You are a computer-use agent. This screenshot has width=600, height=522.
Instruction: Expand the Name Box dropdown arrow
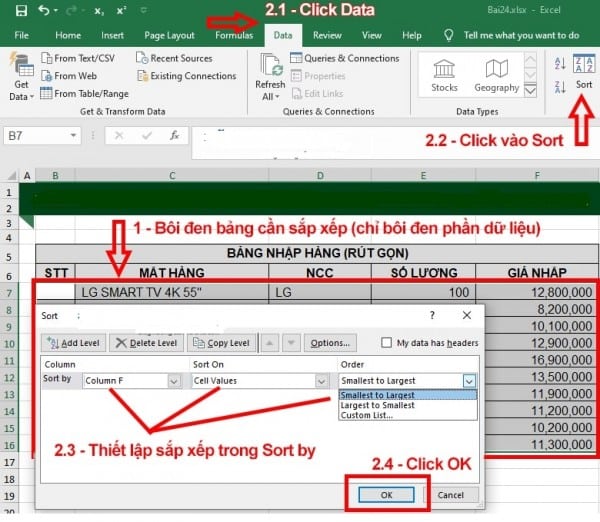pyautogui.click(x=73, y=135)
